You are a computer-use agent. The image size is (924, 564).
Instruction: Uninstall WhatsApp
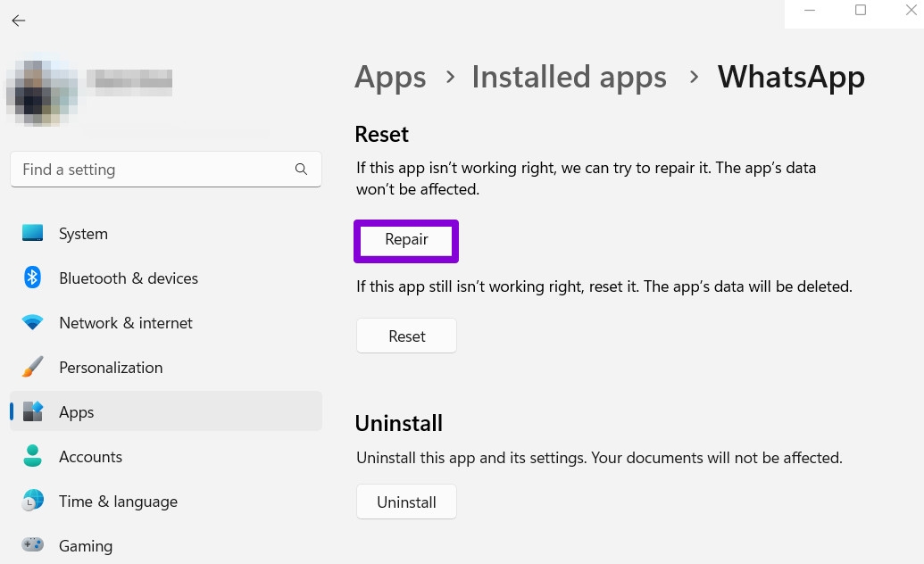(406, 502)
